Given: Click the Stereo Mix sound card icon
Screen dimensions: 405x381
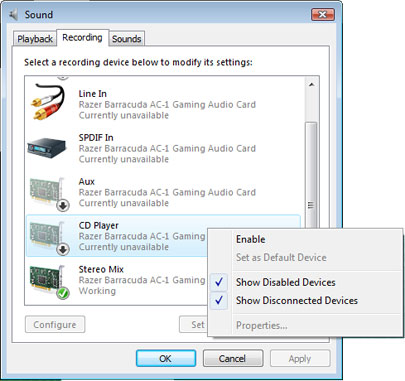Looking at the screenshot, I should 49,282.
